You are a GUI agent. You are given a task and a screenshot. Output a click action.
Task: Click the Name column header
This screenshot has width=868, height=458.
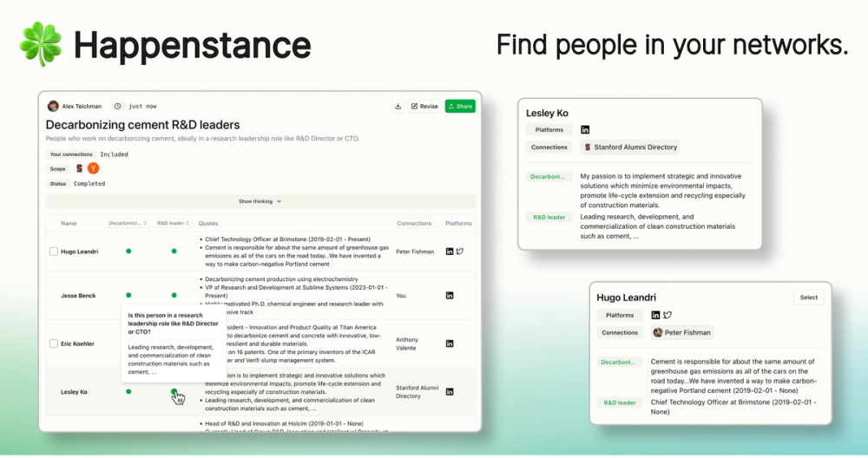[69, 224]
